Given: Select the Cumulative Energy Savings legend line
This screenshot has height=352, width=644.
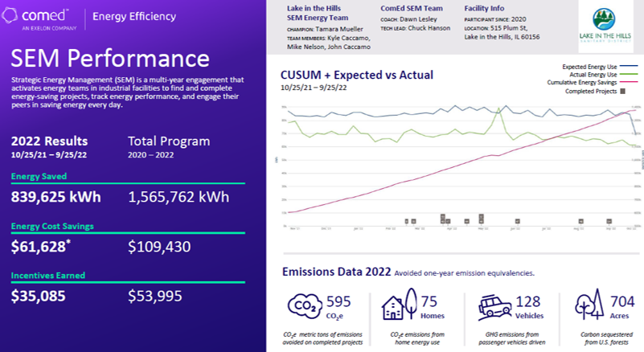Looking at the screenshot, I should click(x=629, y=82).
